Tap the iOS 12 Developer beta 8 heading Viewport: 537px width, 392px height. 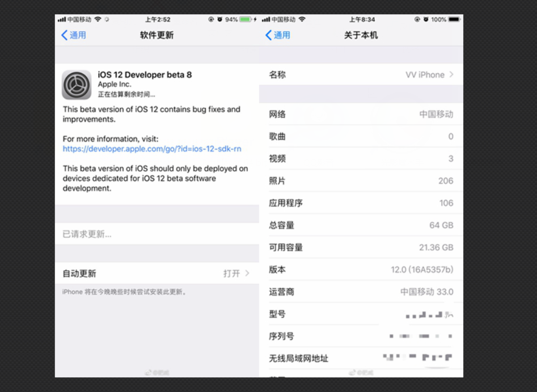click(x=145, y=75)
